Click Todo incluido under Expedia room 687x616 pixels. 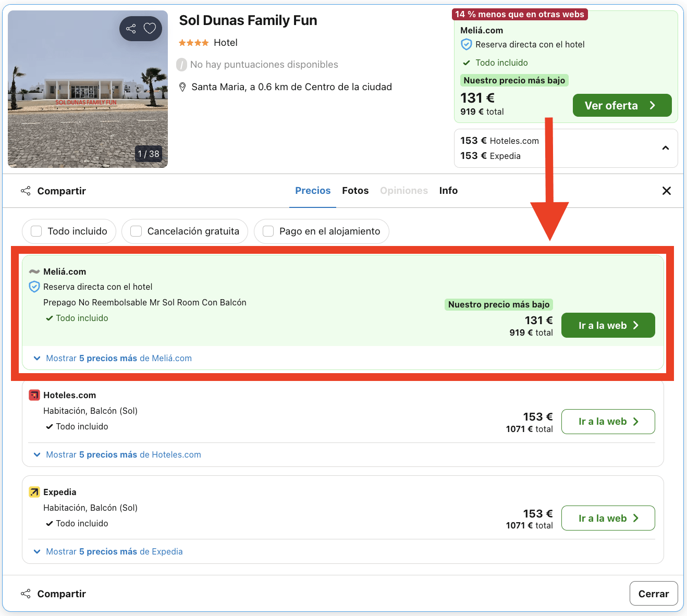[x=82, y=523]
